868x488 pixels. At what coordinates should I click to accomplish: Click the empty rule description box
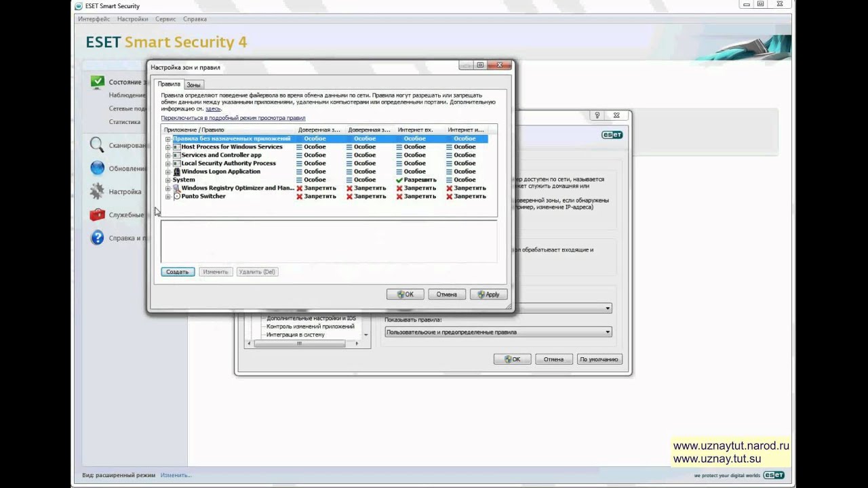pyautogui.click(x=329, y=241)
